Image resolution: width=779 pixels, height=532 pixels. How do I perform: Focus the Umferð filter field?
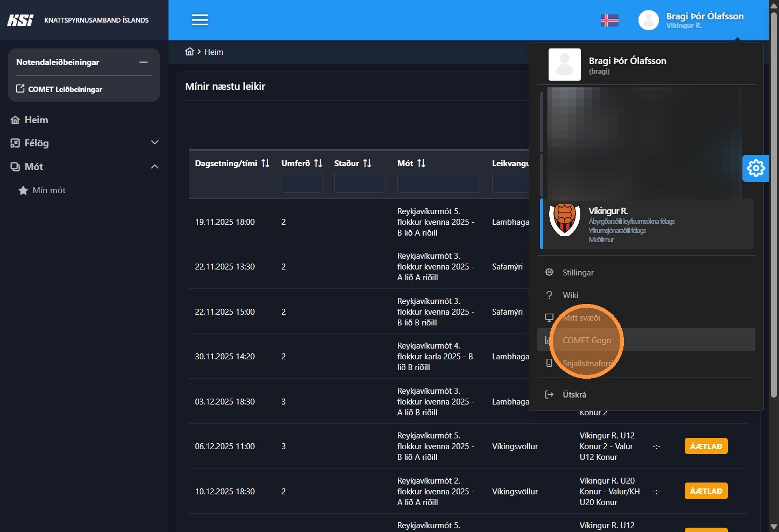[x=302, y=182]
